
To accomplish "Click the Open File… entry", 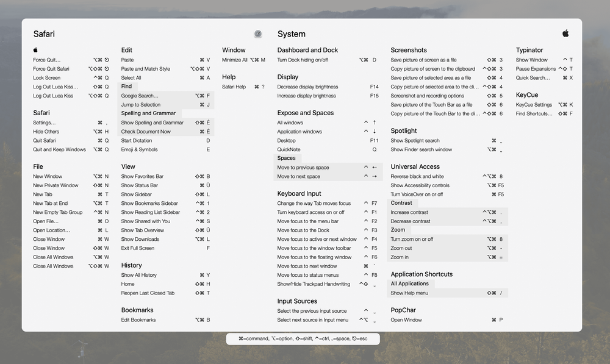I will tap(71, 221).
